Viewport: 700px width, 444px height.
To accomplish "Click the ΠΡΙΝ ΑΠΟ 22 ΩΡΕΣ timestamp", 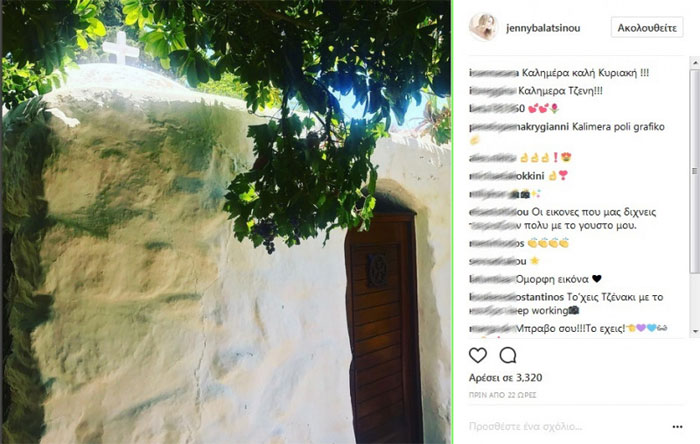I will tap(502, 395).
